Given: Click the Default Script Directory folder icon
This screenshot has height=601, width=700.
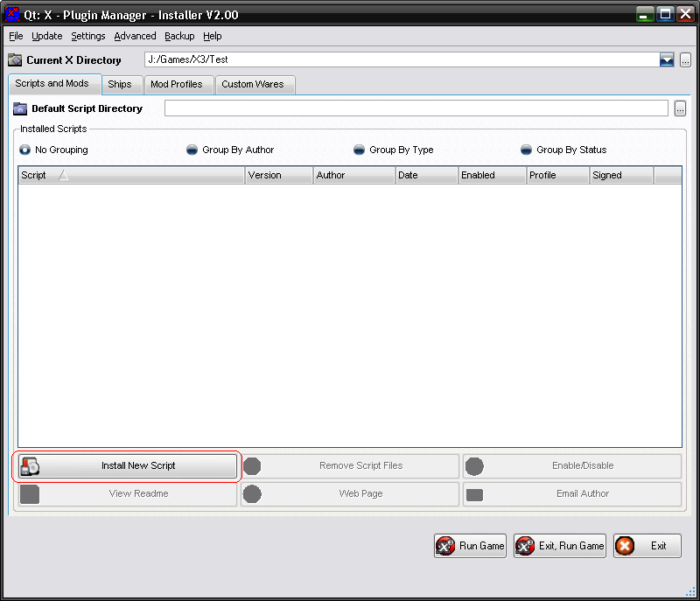Looking at the screenshot, I should click(x=20, y=108).
